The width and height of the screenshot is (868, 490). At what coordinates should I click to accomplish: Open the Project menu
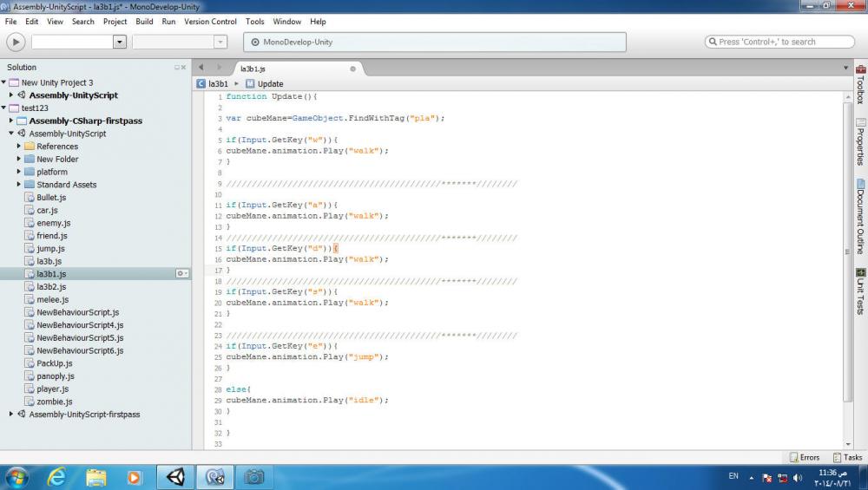pos(115,22)
